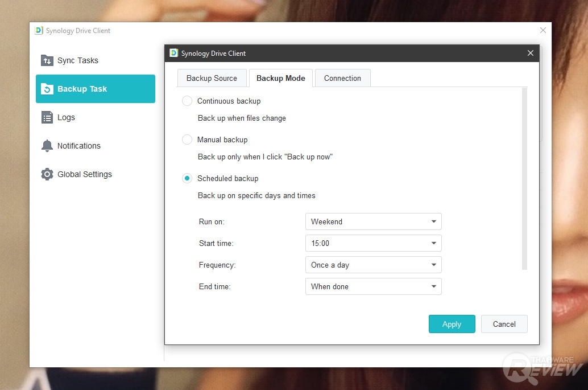Switch to the Backup Source tab

[212, 78]
